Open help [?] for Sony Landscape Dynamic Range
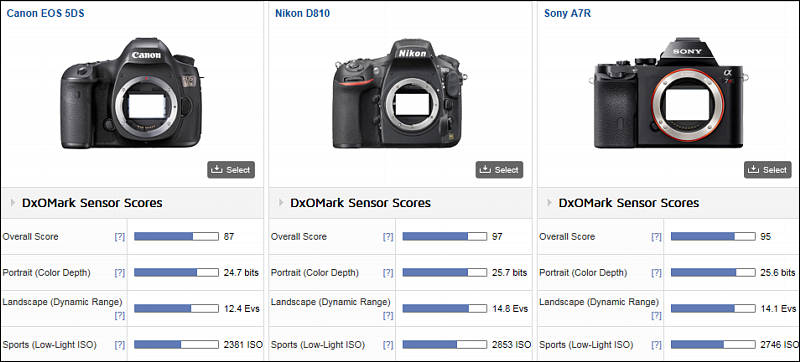The height and width of the screenshot is (362, 800). pyautogui.click(x=656, y=316)
